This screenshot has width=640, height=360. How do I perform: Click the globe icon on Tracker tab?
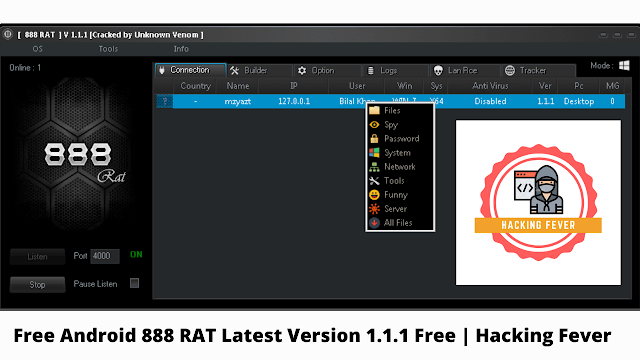510,71
